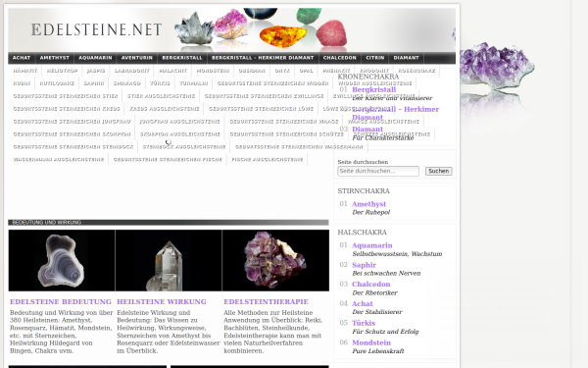Select Jungfrau Ausgleichsteine menu item
Viewport: 588px width, 368px height.
[180, 122]
